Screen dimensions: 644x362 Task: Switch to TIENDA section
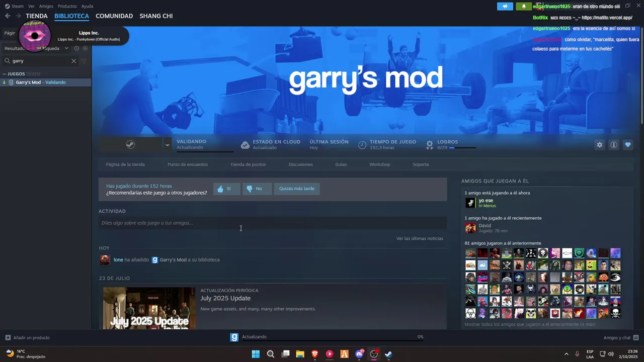[x=37, y=16]
